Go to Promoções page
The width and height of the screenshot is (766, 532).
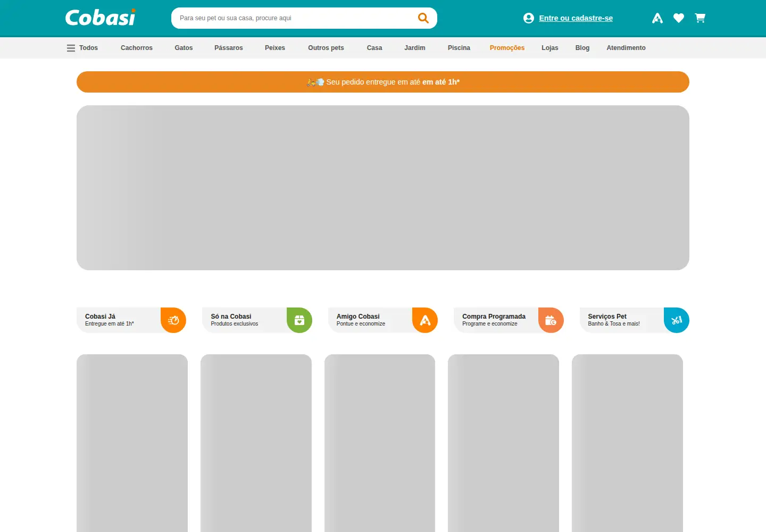click(507, 48)
